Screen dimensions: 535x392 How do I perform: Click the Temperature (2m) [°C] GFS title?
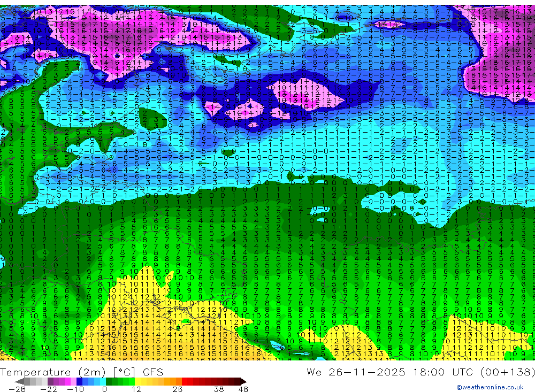pyautogui.click(x=81, y=372)
